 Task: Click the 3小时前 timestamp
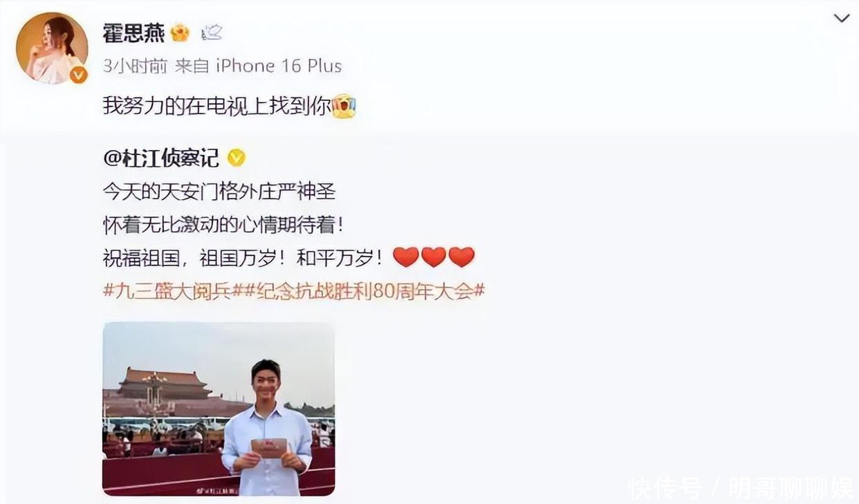click(x=135, y=66)
